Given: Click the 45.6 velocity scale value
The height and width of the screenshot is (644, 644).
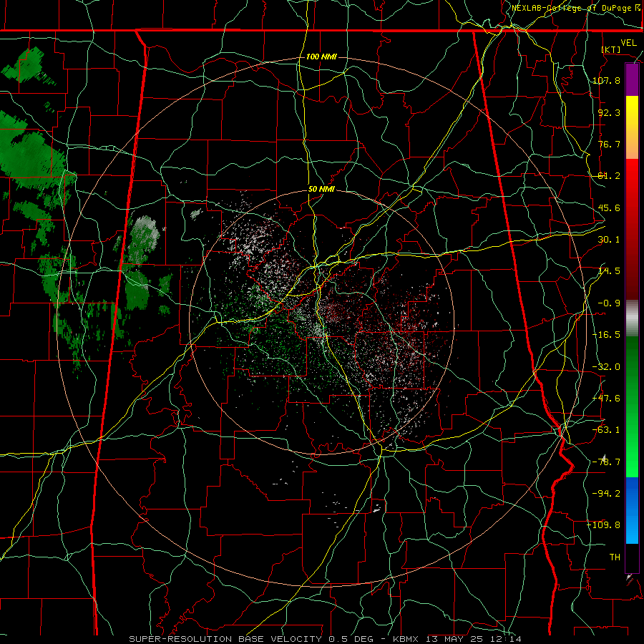Looking at the screenshot, I should click(x=609, y=208).
